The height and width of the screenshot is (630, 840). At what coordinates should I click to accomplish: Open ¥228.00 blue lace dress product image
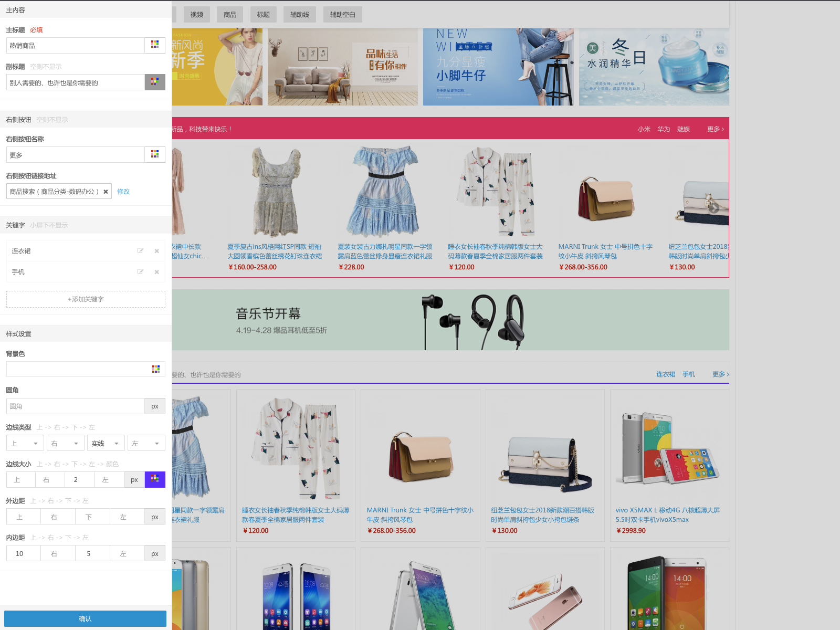tap(385, 191)
